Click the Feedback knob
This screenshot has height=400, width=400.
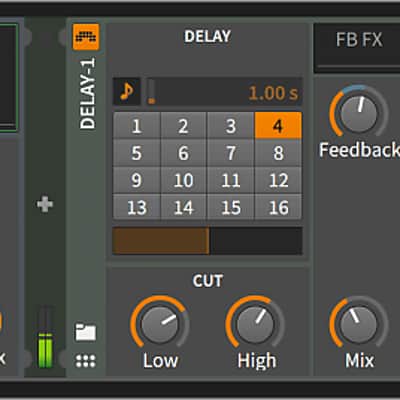point(359,113)
